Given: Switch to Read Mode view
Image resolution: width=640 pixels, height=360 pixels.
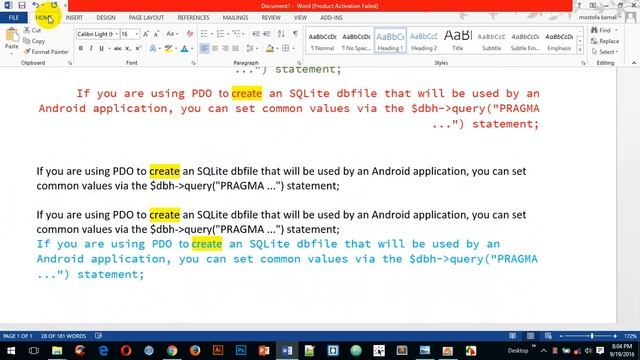Looking at the screenshot, I should click(512, 336).
